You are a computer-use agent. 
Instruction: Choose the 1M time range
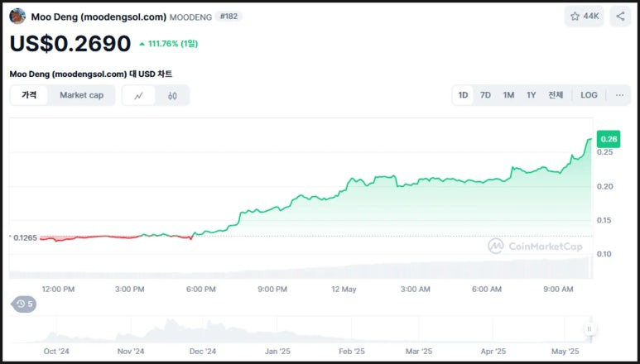click(508, 95)
